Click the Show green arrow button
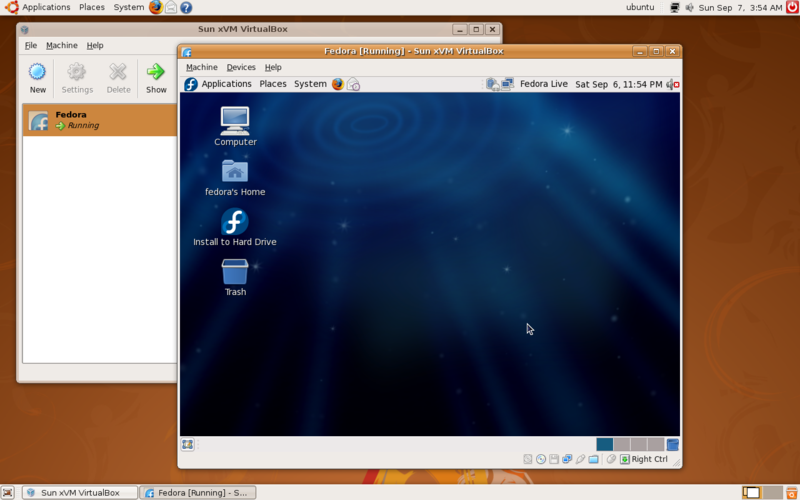The width and height of the screenshot is (800, 500). tap(156, 78)
